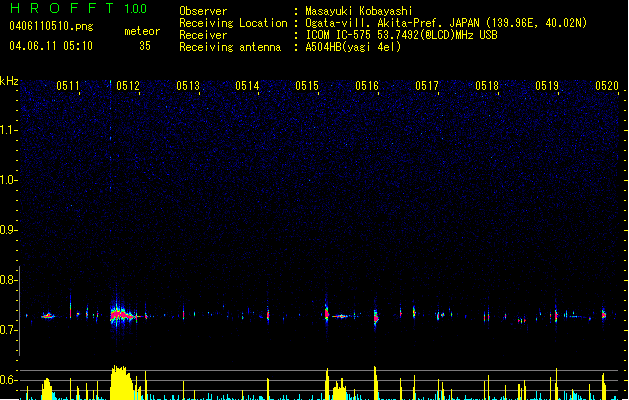Click the tallest yellow intensity block at 0512
The height and width of the screenshot is (400, 629).
122,382
